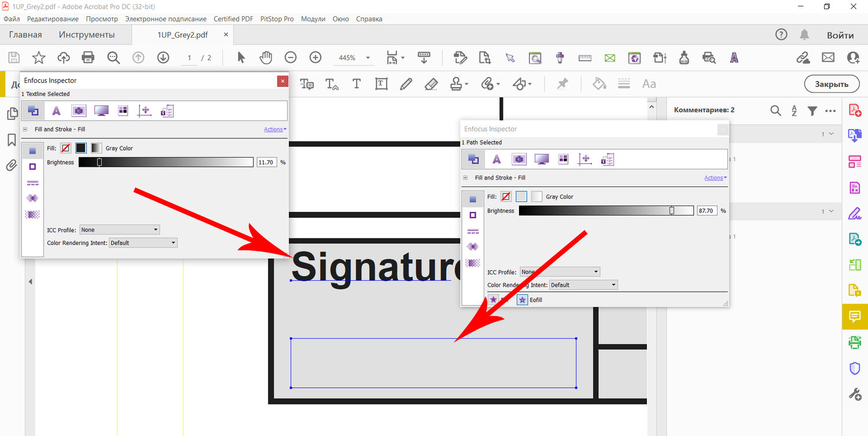Open ICC Profile dropdown in right Inspector

(560, 272)
